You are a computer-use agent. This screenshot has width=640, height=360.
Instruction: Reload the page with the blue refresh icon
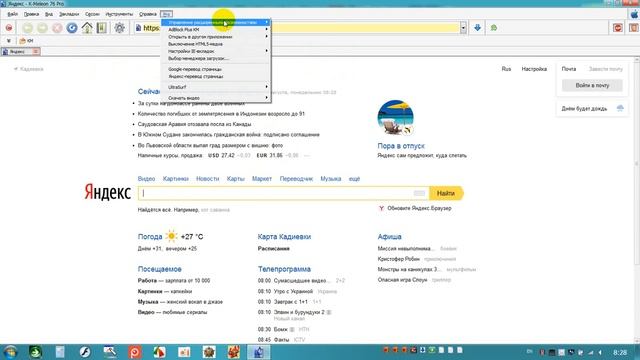(x=72, y=28)
